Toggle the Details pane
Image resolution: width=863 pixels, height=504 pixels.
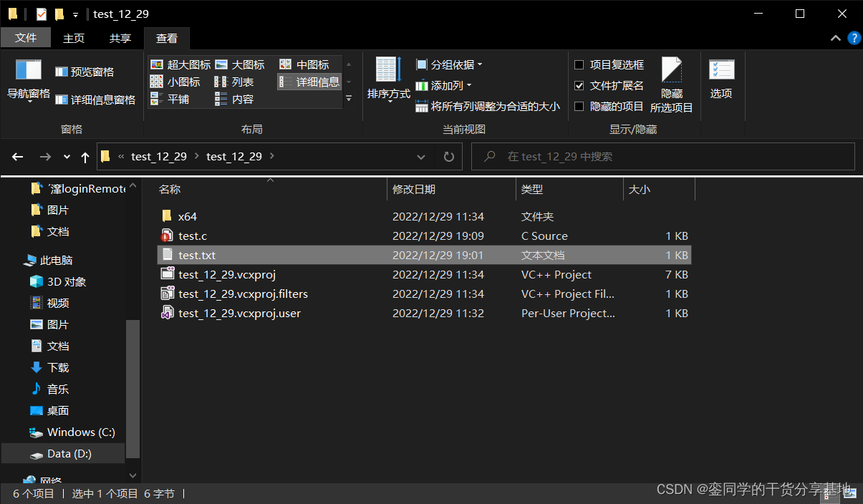(95, 100)
